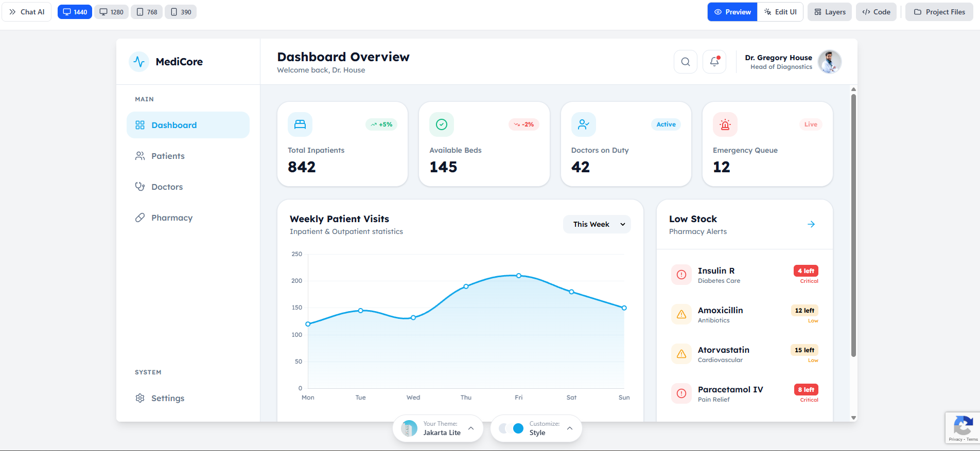Click the Emergency Queue siren icon
This screenshot has height=451, width=980.
[x=725, y=124]
